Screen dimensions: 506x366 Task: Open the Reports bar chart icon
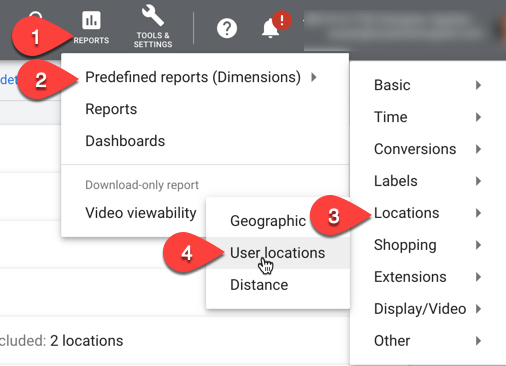coord(91,20)
